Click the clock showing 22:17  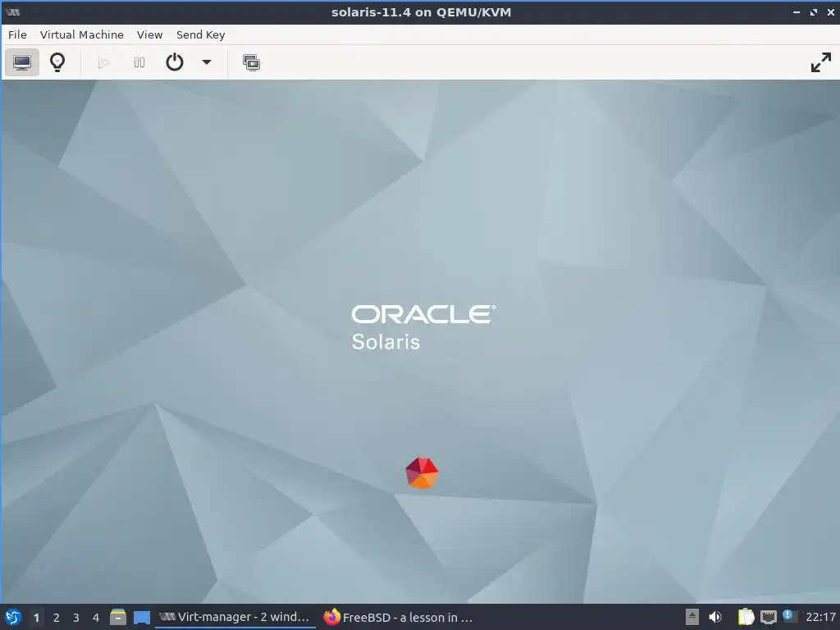[820, 617]
